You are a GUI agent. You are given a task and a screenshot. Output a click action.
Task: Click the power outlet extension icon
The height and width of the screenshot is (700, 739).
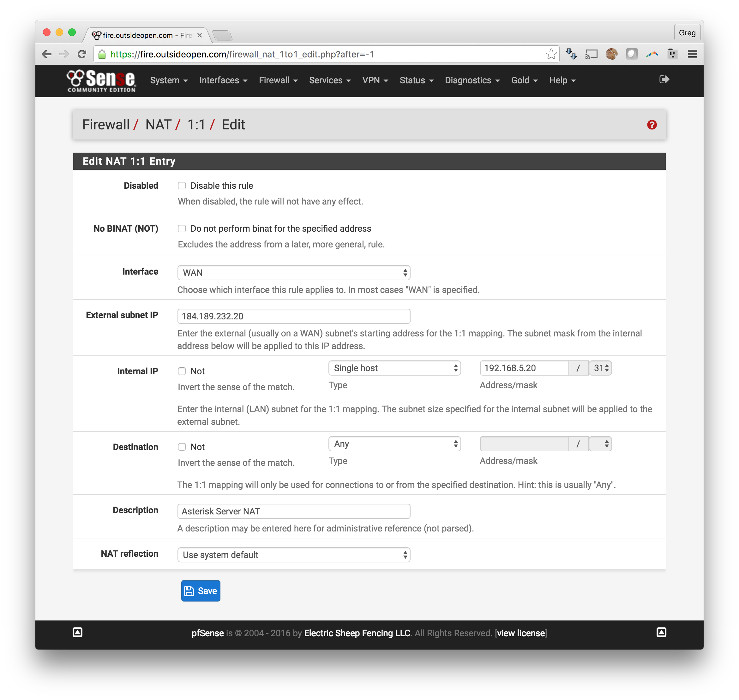click(x=672, y=54)
